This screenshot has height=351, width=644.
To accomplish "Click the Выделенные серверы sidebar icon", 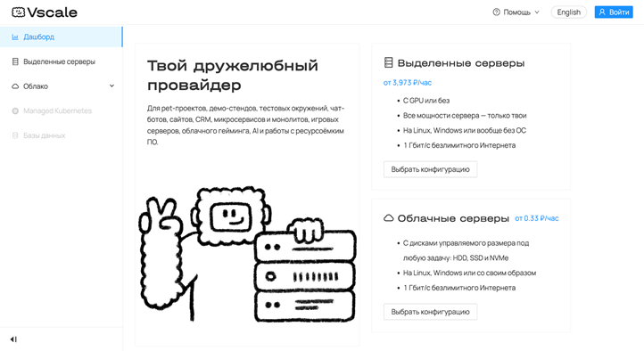I will (15, 61).
